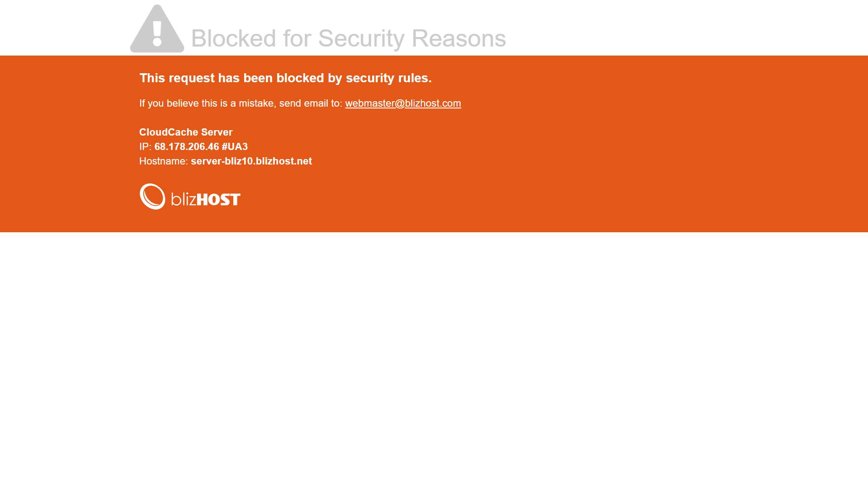Click the hostname server-bliz10.blizhost.net
868x488 pixels.
click(251, 161)
